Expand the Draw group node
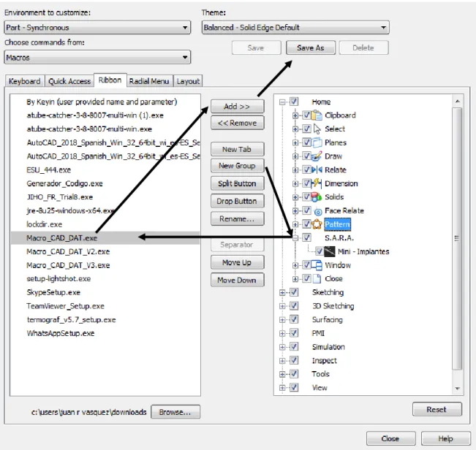 (x=295, y=156)
